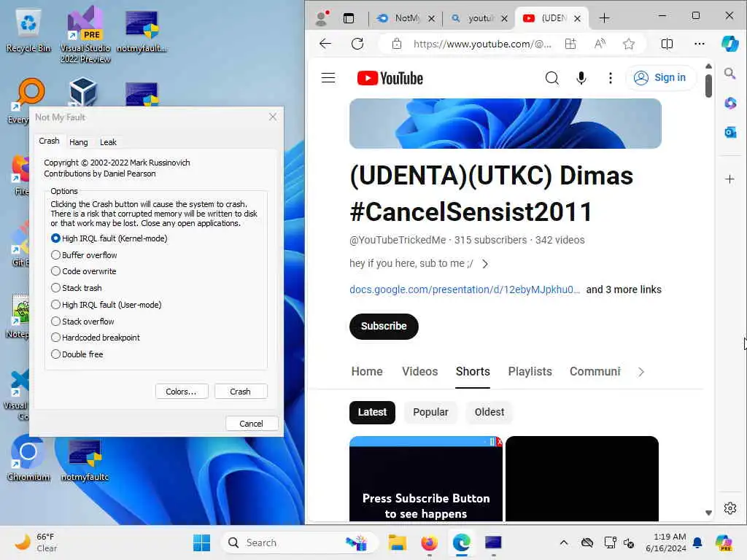
Task: Open 'Press Subscribe Button' short thumbnail
Action: coord(426,478)
